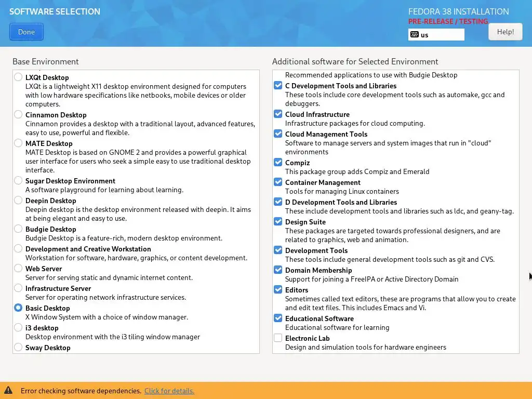
Task: Select Cinnamon Desktop radio button
Action: (18, 114)
